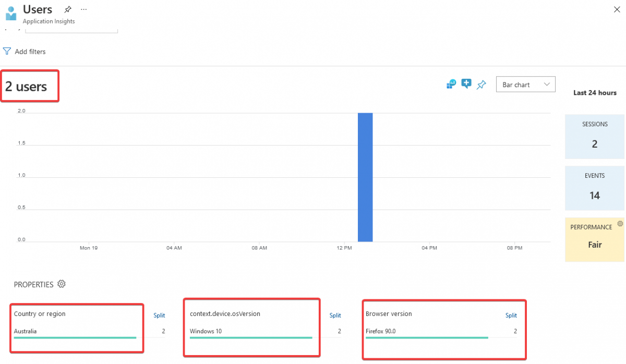Select the EVENTS summary tile

click(594, 188)
